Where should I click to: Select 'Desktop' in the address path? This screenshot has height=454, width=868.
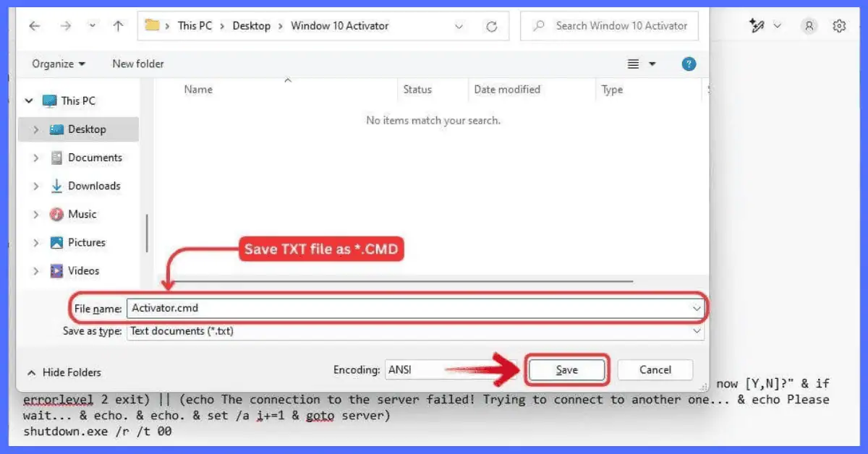pos(251,26)
